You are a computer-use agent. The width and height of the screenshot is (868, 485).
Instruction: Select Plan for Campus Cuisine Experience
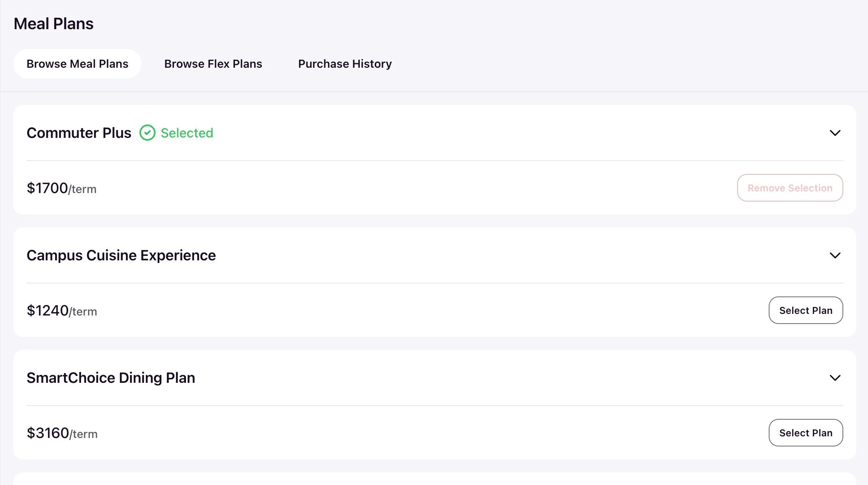pos(806,310)
